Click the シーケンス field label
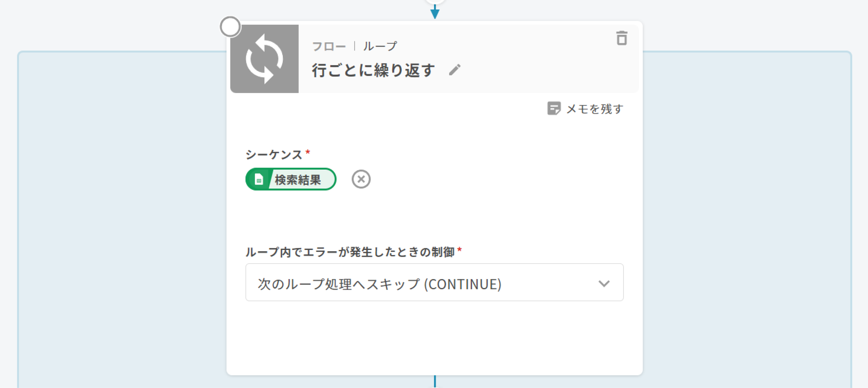 274,155
